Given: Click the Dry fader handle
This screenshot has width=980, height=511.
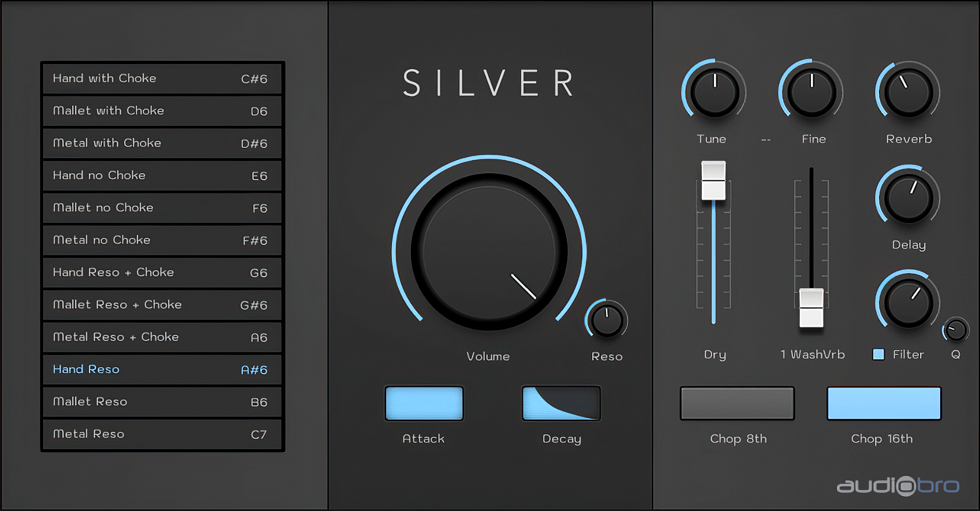Looking at the screenshot, I should click(713, 181).
